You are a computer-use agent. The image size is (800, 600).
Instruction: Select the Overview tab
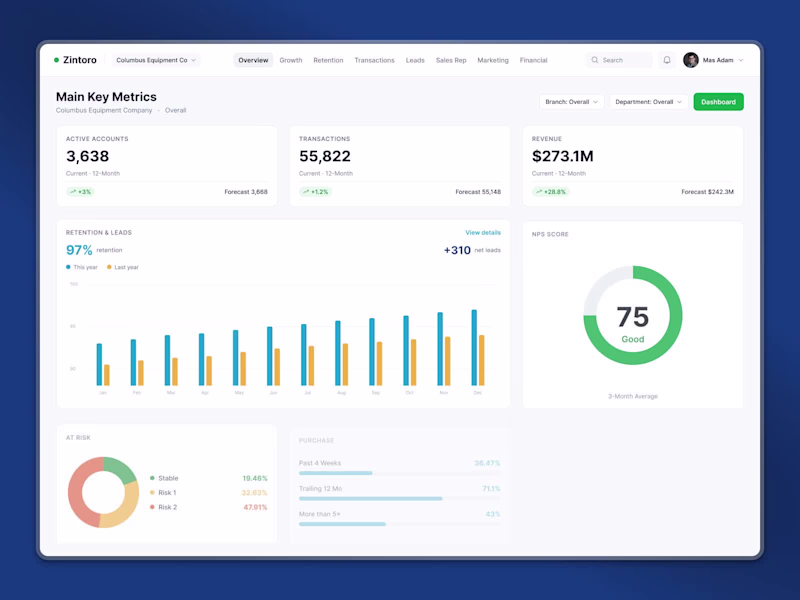tap(253, 60)
